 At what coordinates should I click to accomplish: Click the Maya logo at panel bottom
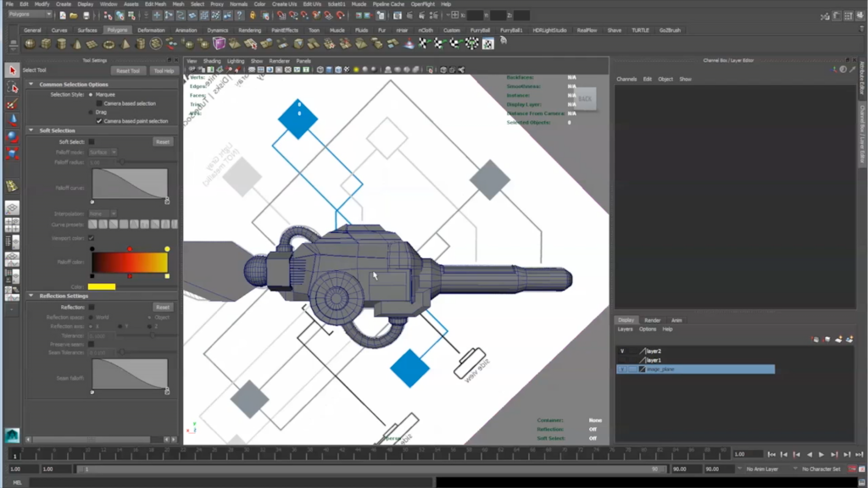(12, 435)
